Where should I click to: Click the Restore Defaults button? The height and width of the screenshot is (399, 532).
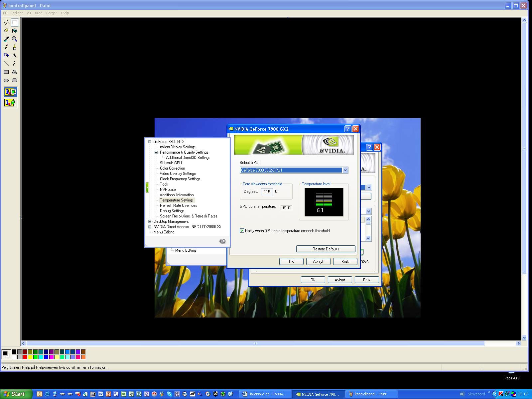326,249
